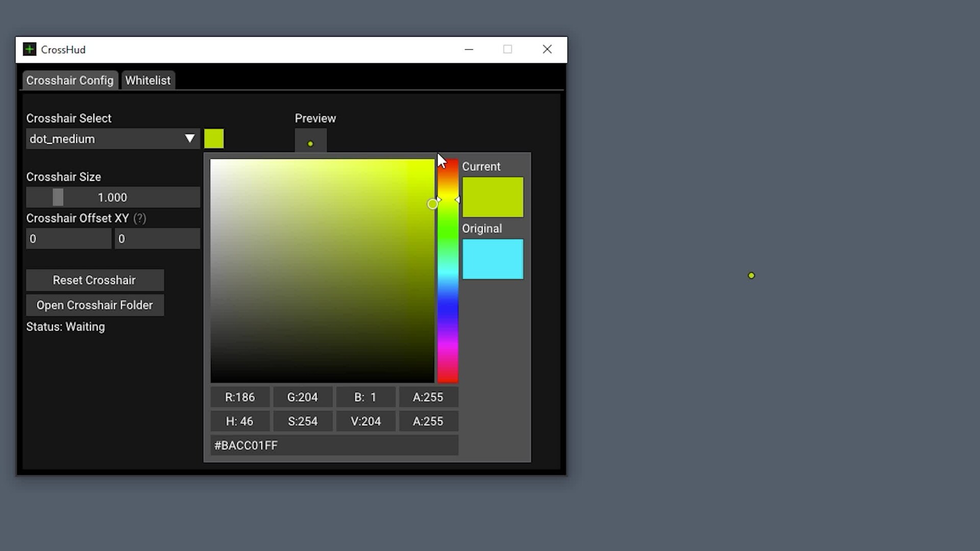The image size is (980, 551).
Task: Switch to the Whitelist tab
Action: click(148, 81)
